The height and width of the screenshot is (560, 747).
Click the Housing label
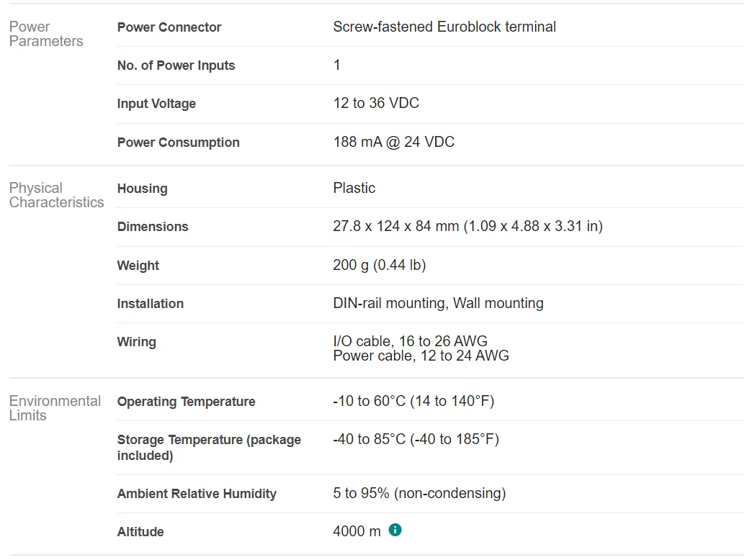[x=142, y=189]
